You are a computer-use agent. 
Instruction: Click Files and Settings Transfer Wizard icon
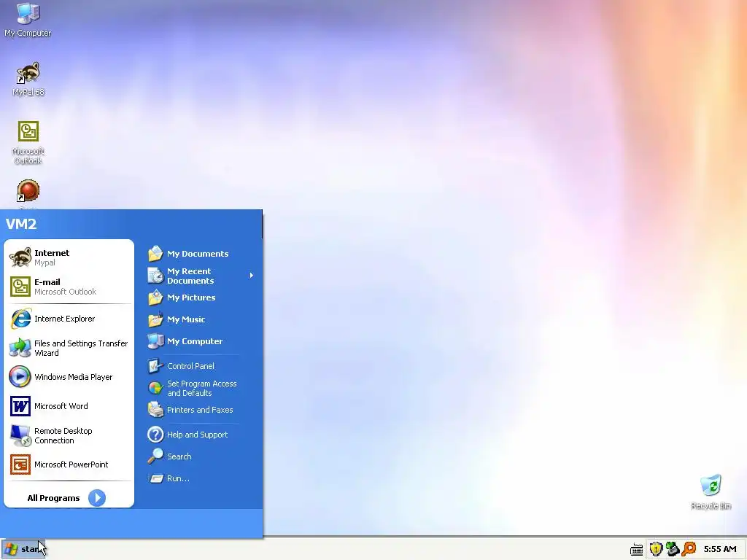pos(20,348)
